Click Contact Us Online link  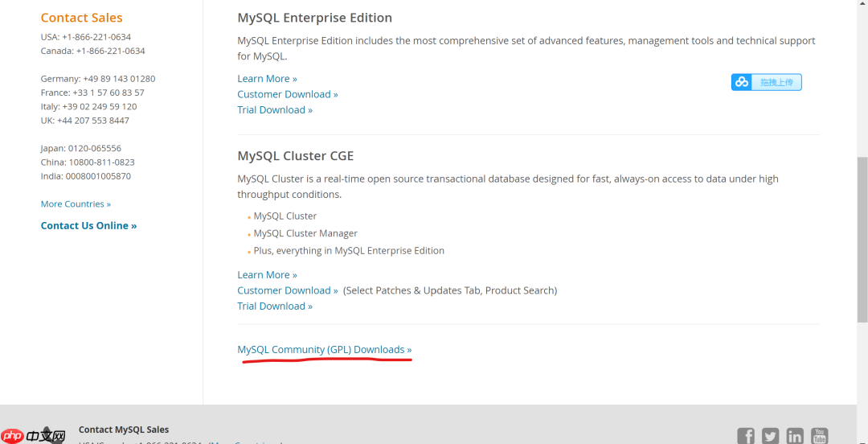(x=88, y=226)
